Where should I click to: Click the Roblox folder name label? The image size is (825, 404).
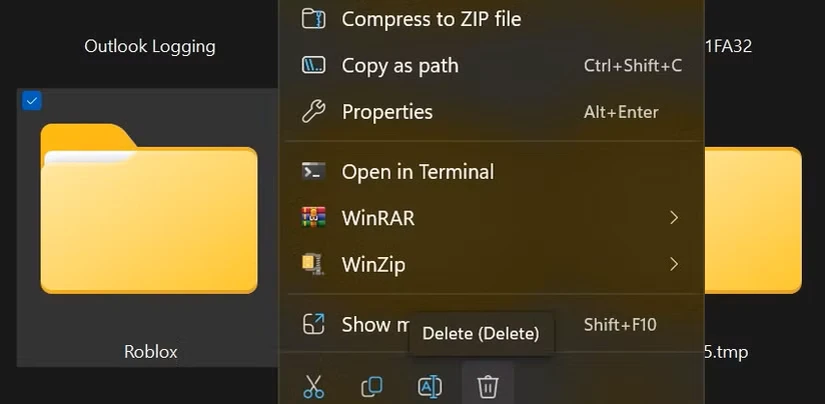150,352
